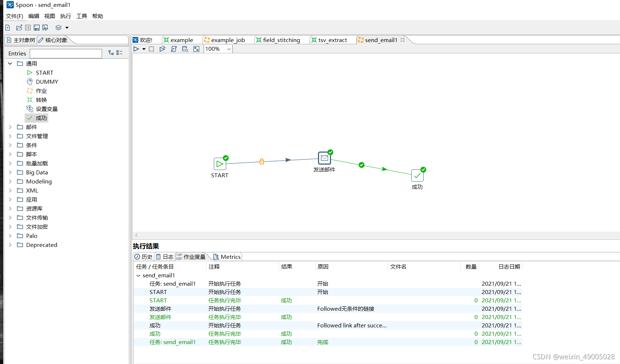Run the job with the play icon
This screenshot has height=364, width=620.
point(136,49)
